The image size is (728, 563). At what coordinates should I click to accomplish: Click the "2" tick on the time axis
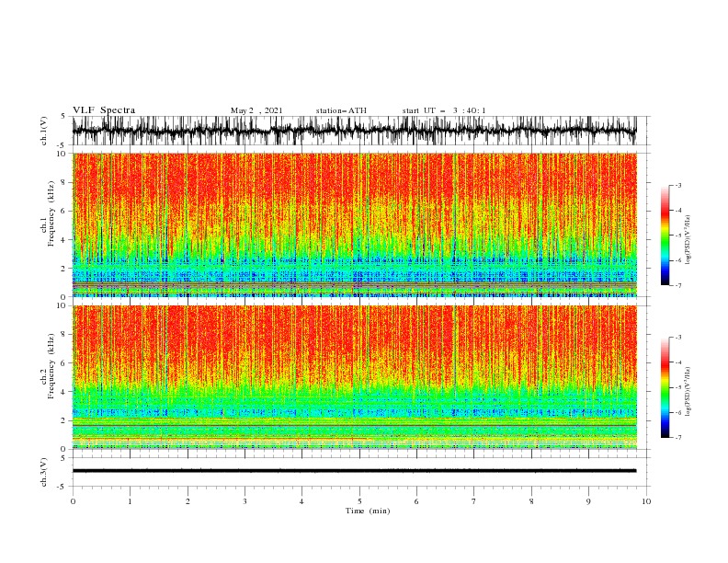(188, 501)
